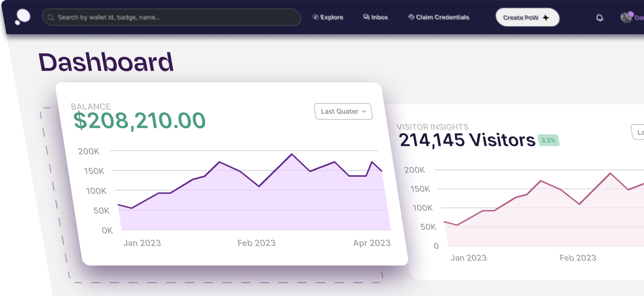Click the white bubble logo icon
644x296 pixels.
22,17
